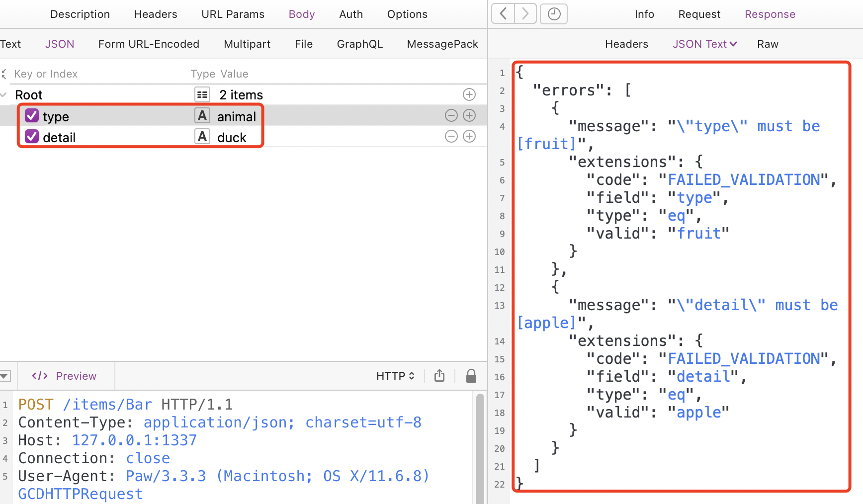Uncheck the detail key checkbox

32,137
